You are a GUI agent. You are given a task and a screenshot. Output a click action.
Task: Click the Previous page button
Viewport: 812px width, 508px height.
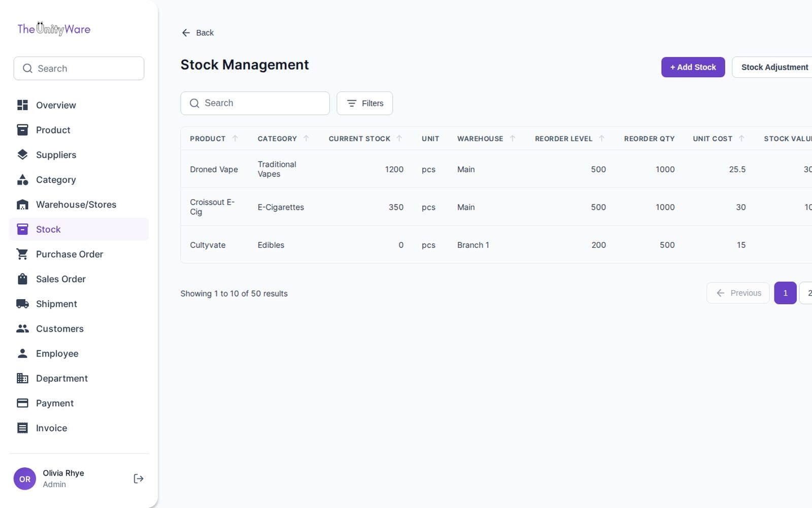738,293
